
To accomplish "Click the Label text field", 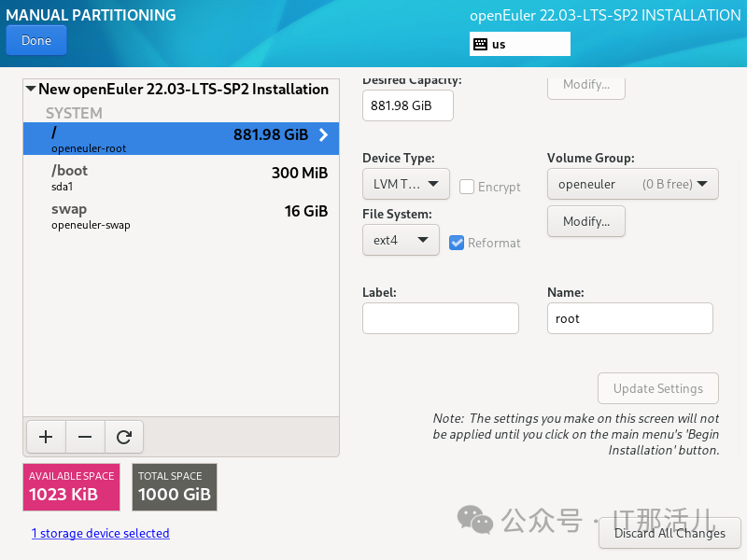I will tap(440, 318).
